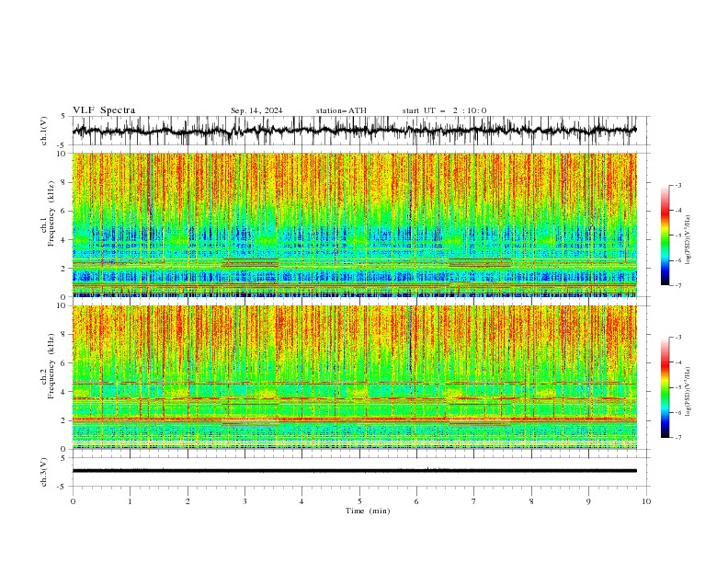Click the "ch.3(V)" axis label
This screenshot has width=728, height=563.
tap(44, 472)
